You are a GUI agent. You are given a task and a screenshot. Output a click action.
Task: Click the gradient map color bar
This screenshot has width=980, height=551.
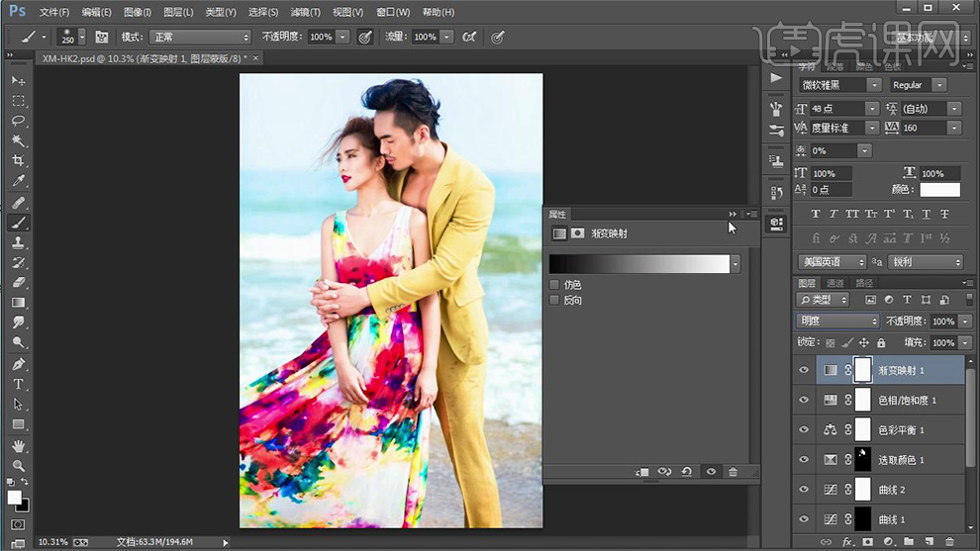pyautogui.click(x=638, y=264)
